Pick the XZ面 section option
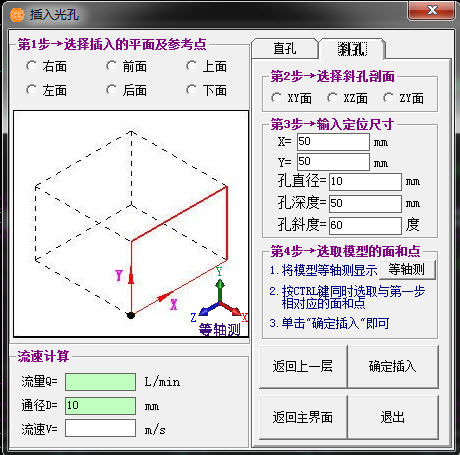460x455 pixels. click(347, 98)
